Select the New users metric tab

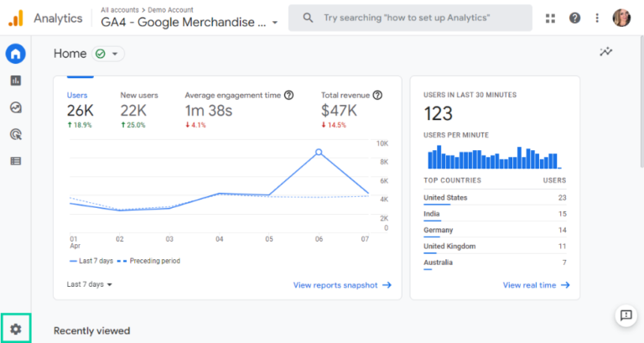139,110
